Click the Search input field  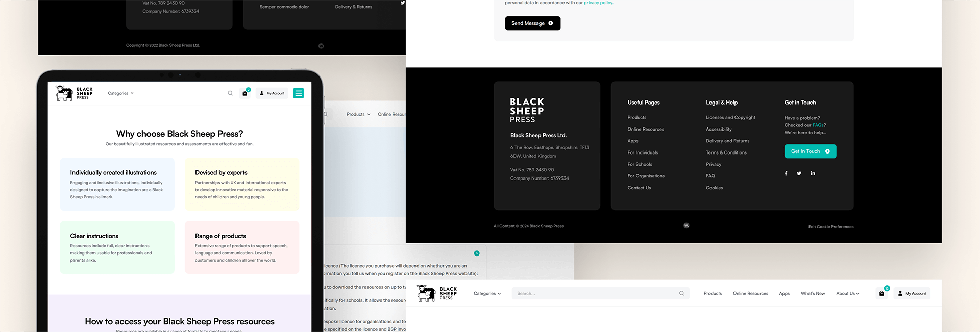pos(600,293)
